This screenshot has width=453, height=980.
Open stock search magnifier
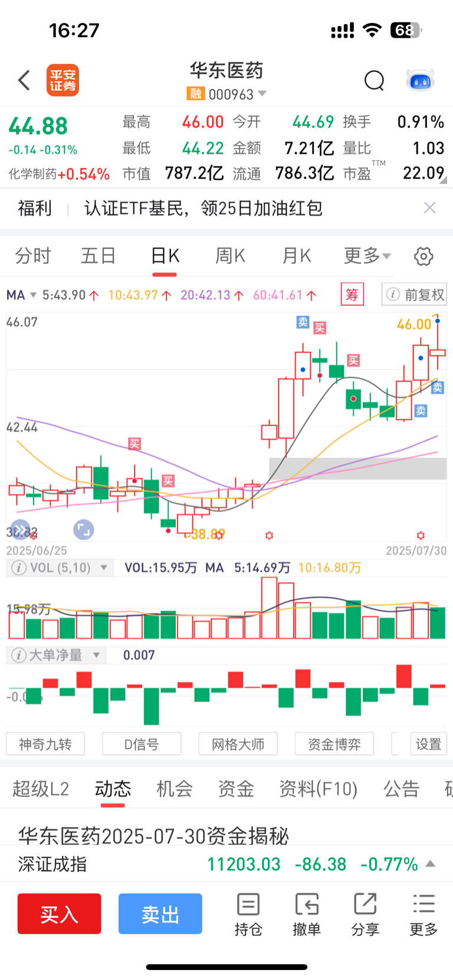(374, 80)
